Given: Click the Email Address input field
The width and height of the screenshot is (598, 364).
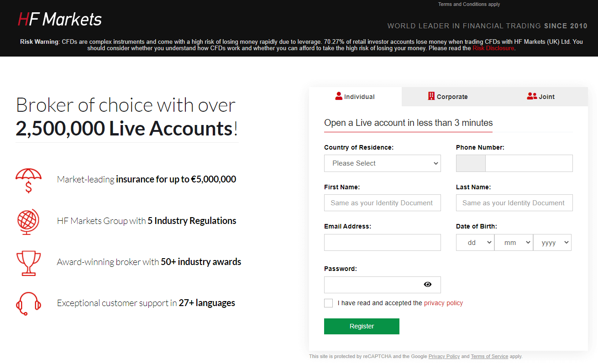Looking at the screenshot, I should 383,243.
